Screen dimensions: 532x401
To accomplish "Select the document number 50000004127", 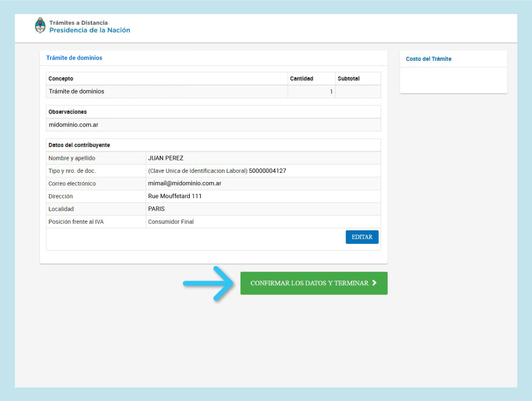I will 267,171.
